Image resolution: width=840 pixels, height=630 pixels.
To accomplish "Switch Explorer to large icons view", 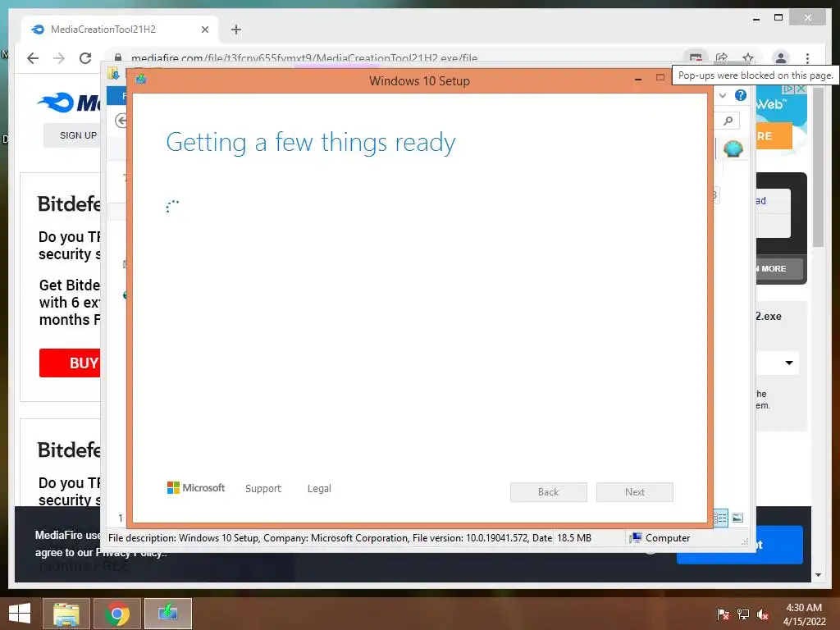I will pos(737,518).
